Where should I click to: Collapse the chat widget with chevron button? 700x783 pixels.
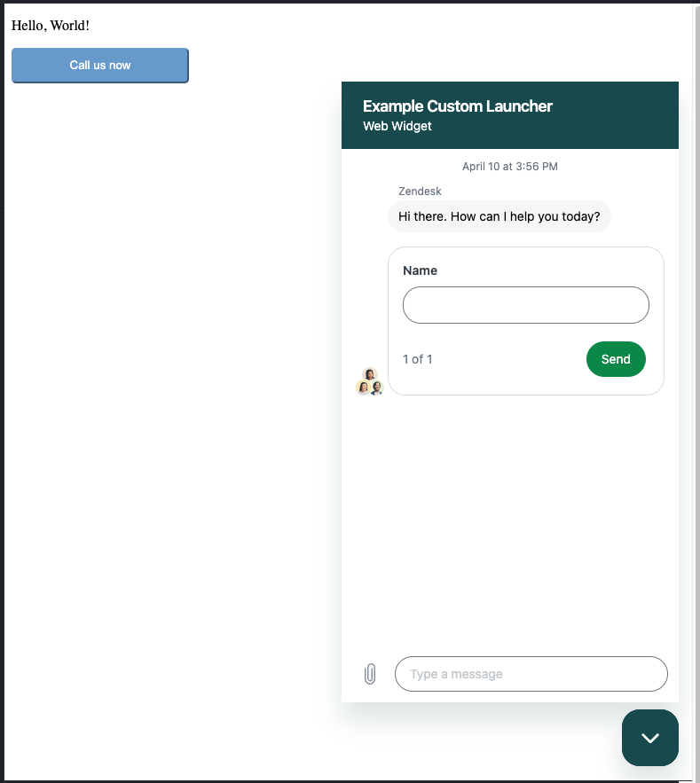click(x=650, y=738)
